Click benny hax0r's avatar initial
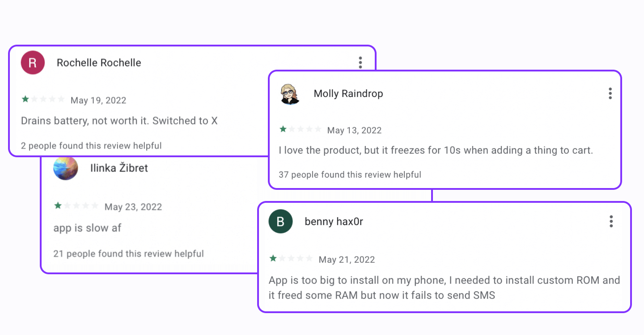Screen dimensions: 644x335 tap(280, 221)
